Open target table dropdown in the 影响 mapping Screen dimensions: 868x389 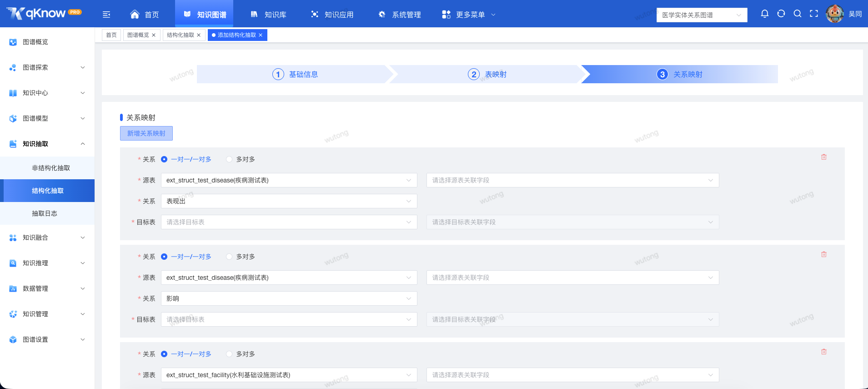(289, 319)
